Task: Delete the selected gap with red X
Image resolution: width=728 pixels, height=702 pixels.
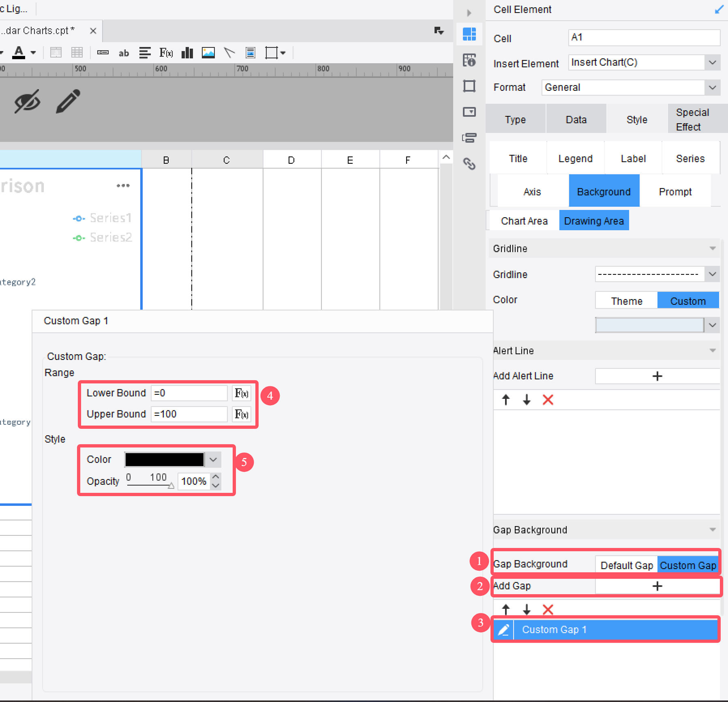Action: (548, 609)
